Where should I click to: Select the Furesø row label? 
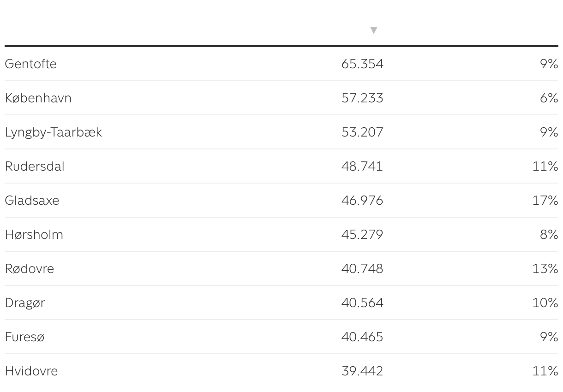(25, 337)
